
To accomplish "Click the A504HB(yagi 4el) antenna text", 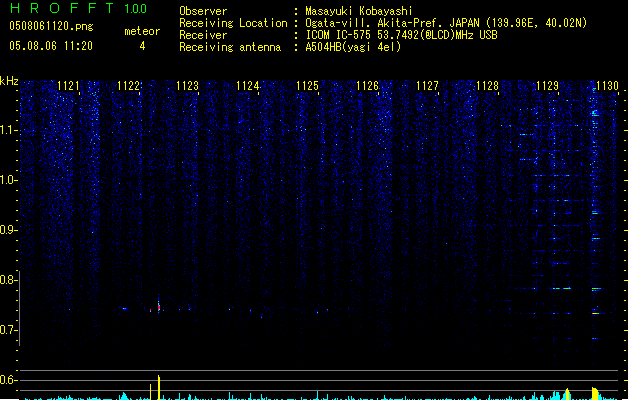I will point(353,47).
